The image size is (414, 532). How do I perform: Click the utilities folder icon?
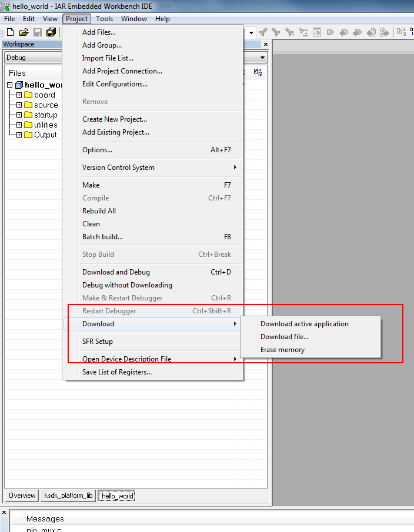pyautogui.click(x=28, y=125)
